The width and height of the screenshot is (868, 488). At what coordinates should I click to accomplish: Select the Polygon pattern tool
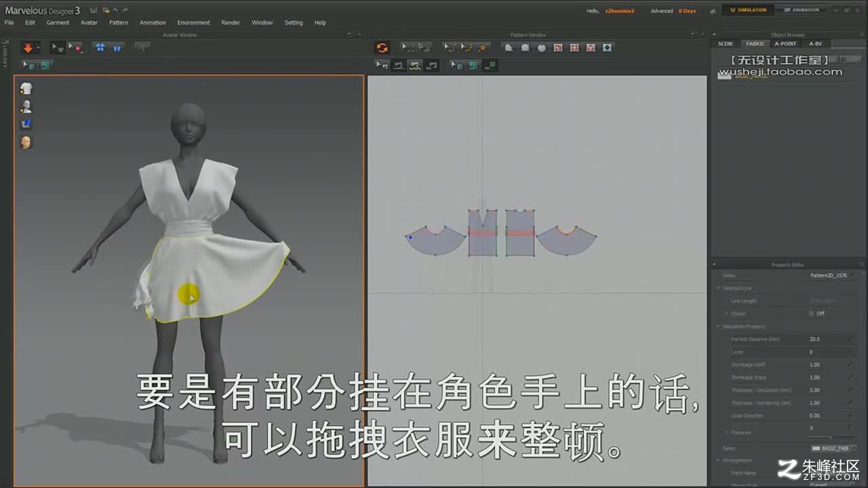tap(509, 47)
